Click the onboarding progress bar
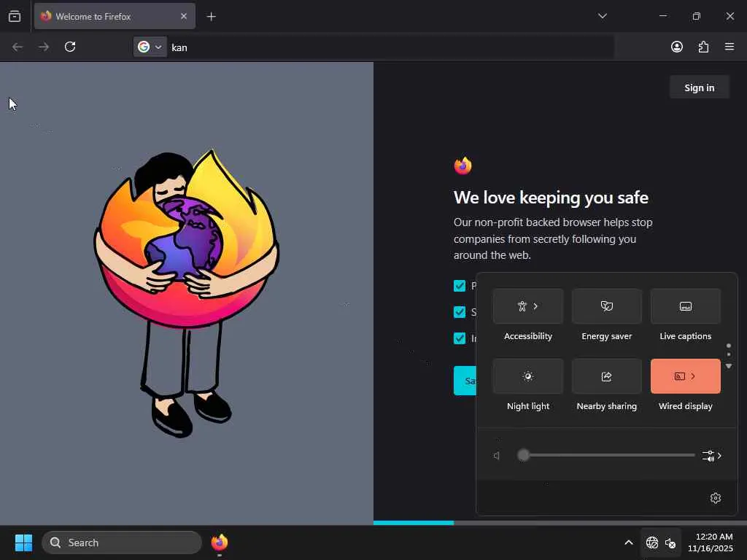This screenshot has width=747, height=560. [x=560, y=522]
